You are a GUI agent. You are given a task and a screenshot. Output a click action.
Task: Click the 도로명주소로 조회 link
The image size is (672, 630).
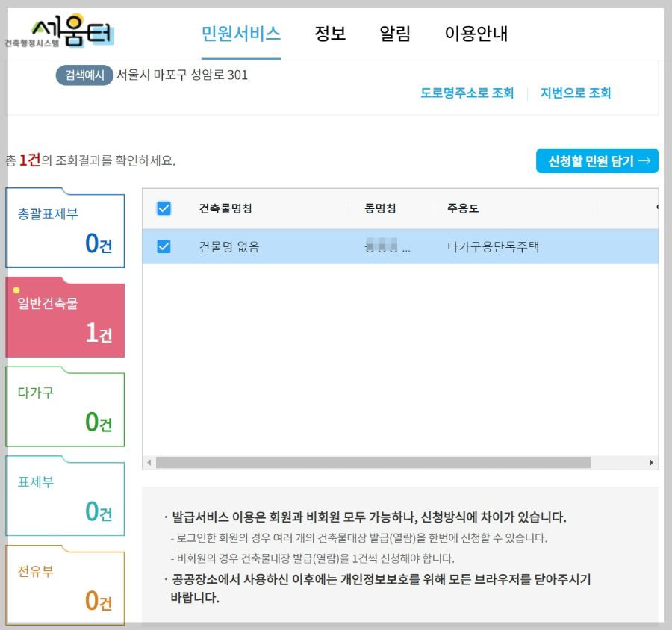tap(469, 93)
